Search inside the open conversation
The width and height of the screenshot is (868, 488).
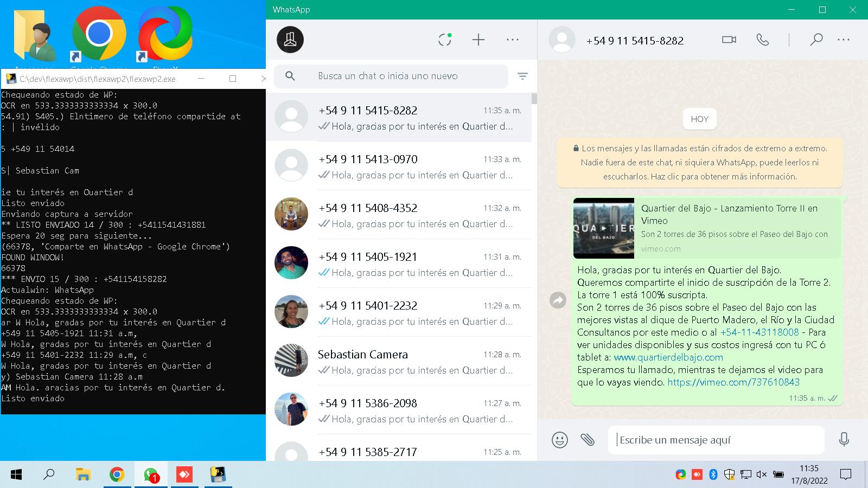tap(816, 40)
